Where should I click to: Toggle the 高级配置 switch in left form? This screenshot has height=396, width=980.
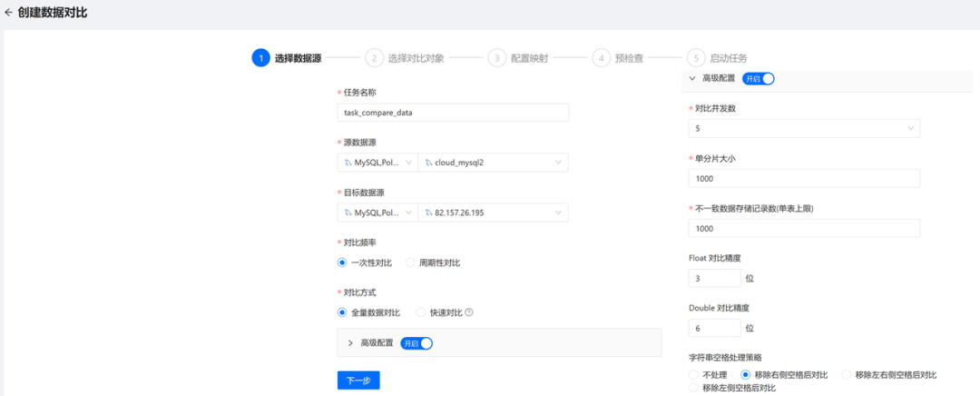(x=416, y=343)
